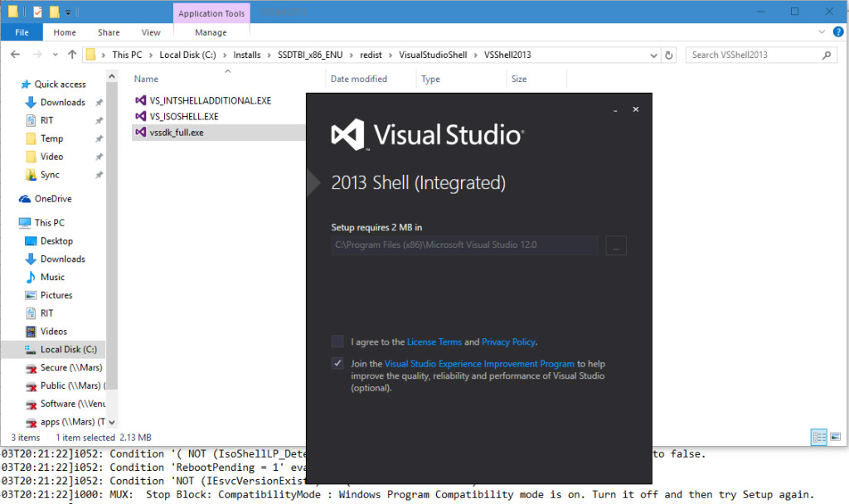Screen dimensions: 849x504
Task: Open the Videos filmstrip icon in sidebar
Action: 31,332
